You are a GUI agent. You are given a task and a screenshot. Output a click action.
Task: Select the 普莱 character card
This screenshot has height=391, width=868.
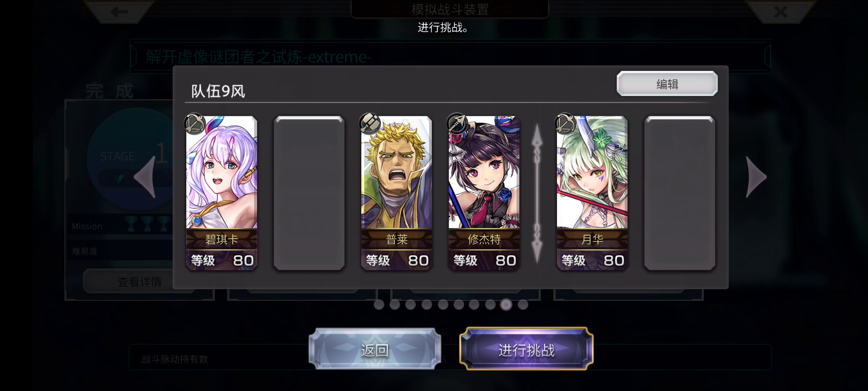coord(397,193)
